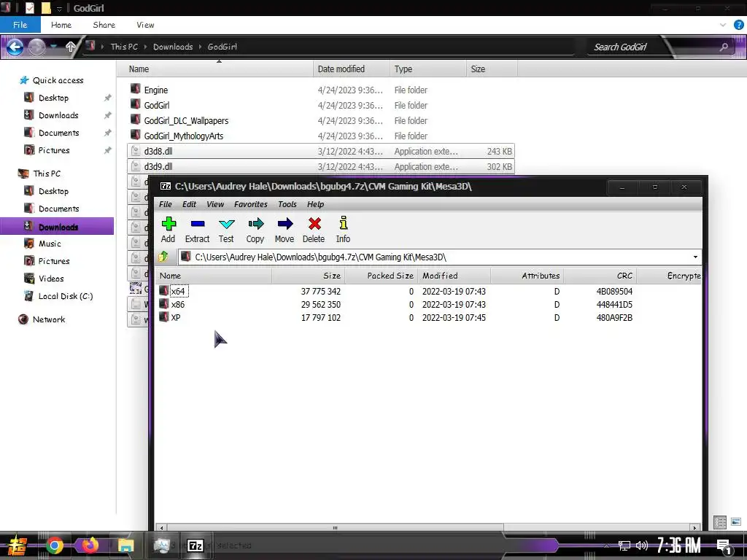
Task: Click the Add button in 7-Zip toolbar
Action: (169, 230)
